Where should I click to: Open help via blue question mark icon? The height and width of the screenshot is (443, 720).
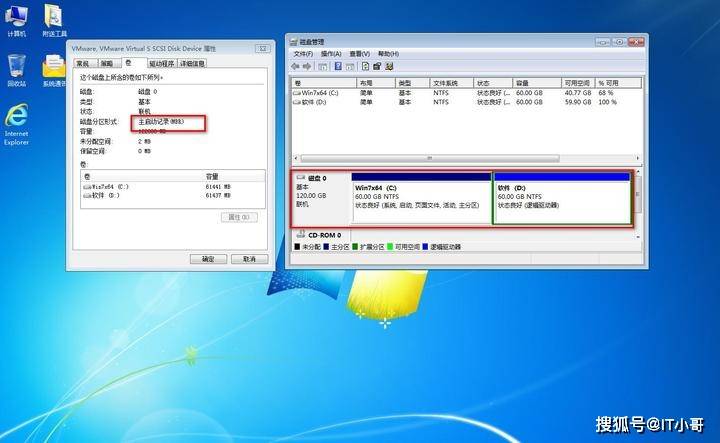point(338,67)
